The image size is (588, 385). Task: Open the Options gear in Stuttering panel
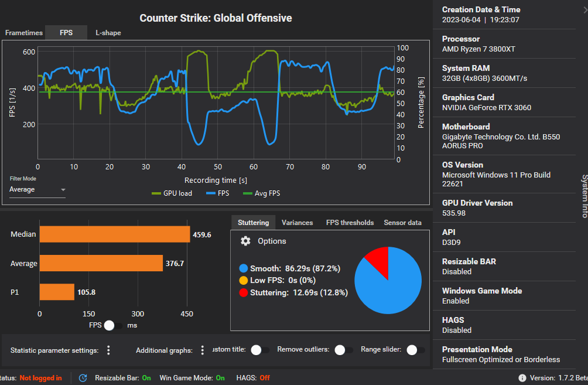pyautogui.click(x=245, y=241)
